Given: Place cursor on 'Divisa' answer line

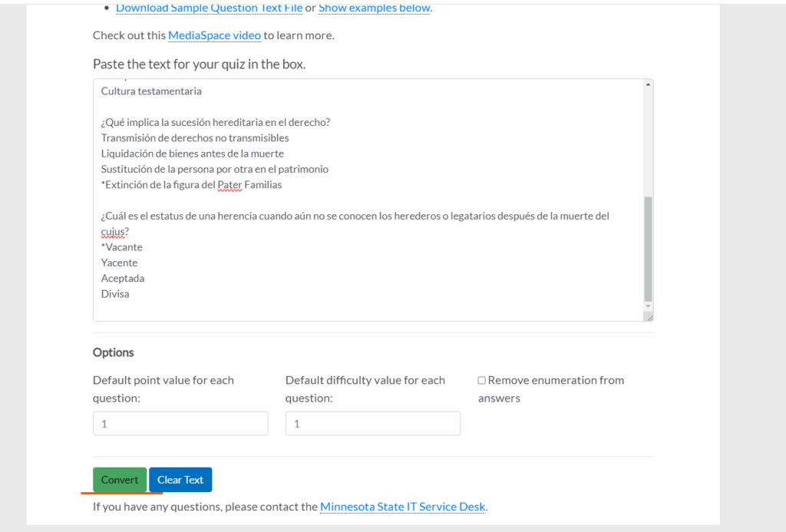Looking at the screenshot, I should [115, 294].
